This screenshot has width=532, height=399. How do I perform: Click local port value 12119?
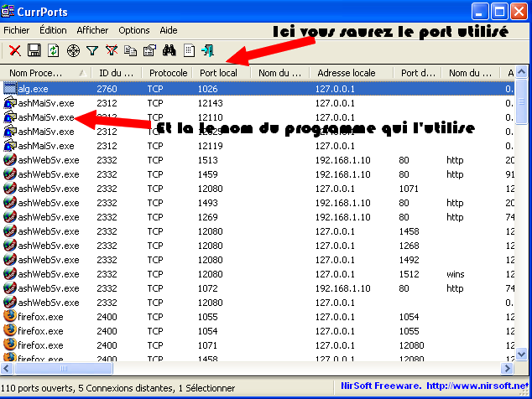pos(211,146)
